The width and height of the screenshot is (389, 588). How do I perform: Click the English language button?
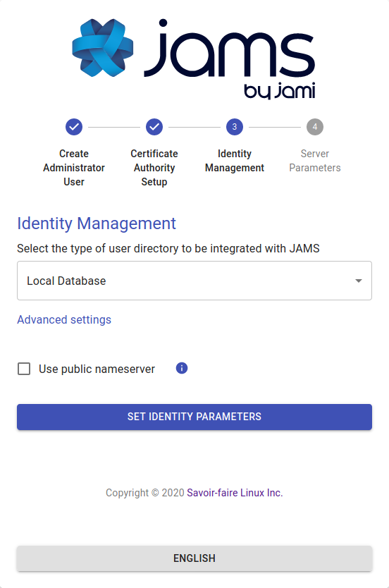click(x=194, y=558)
